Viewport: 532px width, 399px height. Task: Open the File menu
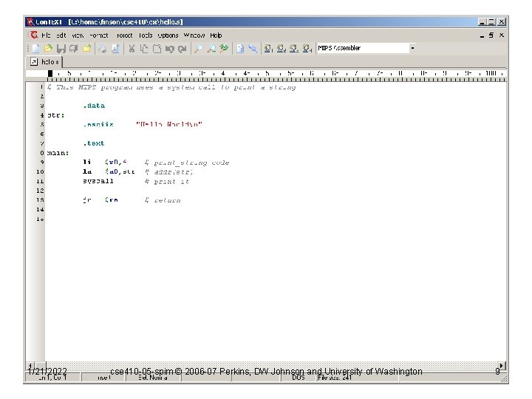coord(46,35)
